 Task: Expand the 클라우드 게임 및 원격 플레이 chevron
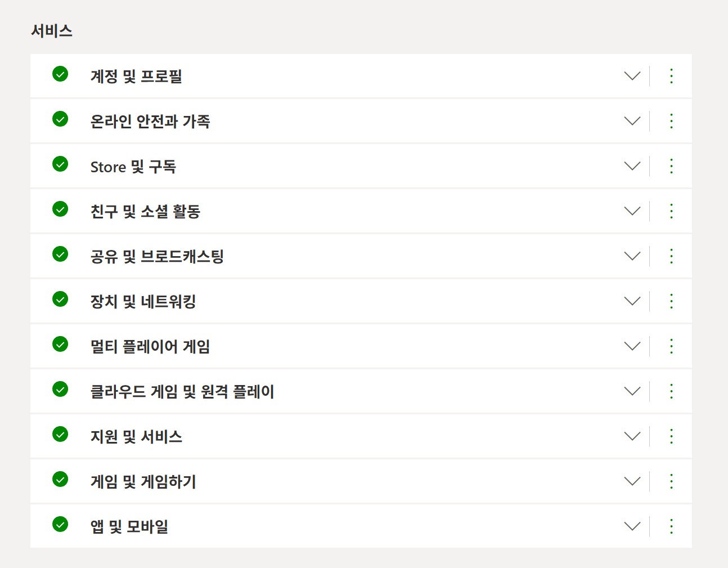tap(632, 391)
